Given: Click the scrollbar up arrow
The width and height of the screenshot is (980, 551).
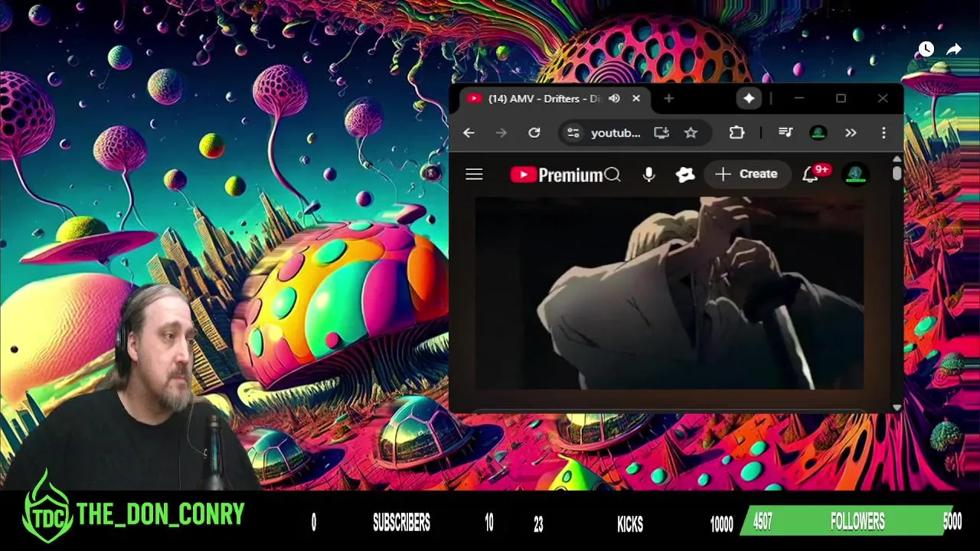Looking at the screenshot, I should (897, 158).
